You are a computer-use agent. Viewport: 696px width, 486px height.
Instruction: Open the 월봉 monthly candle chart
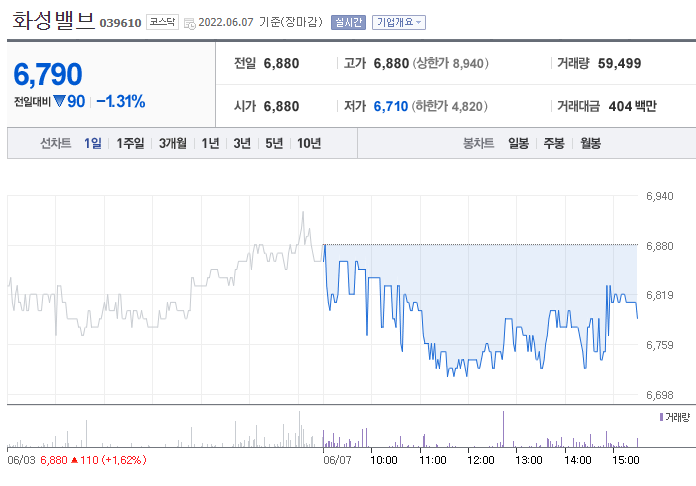pyautogui.click(x=590, y=143)
